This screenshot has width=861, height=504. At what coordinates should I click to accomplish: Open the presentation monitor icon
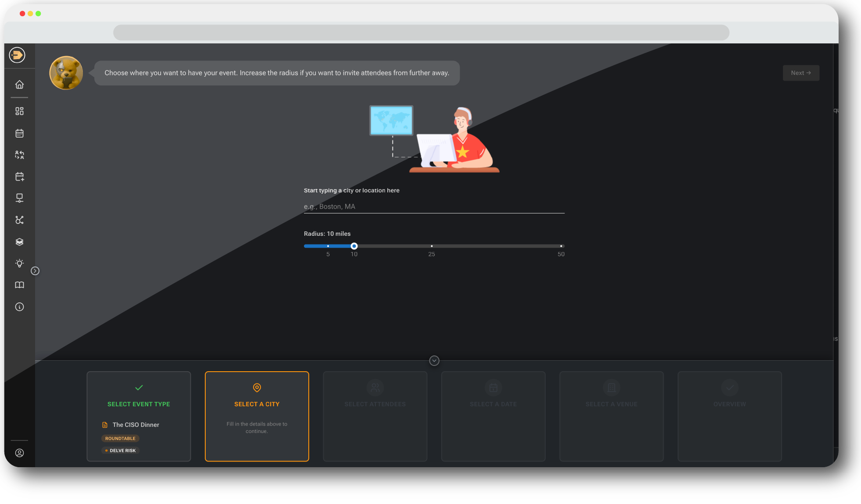pos(19,198)
